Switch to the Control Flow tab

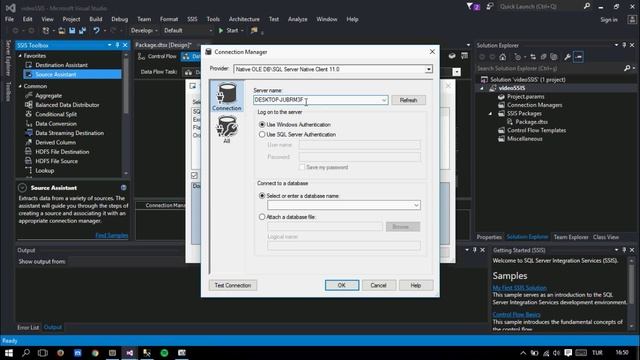[x=158, y=56]
